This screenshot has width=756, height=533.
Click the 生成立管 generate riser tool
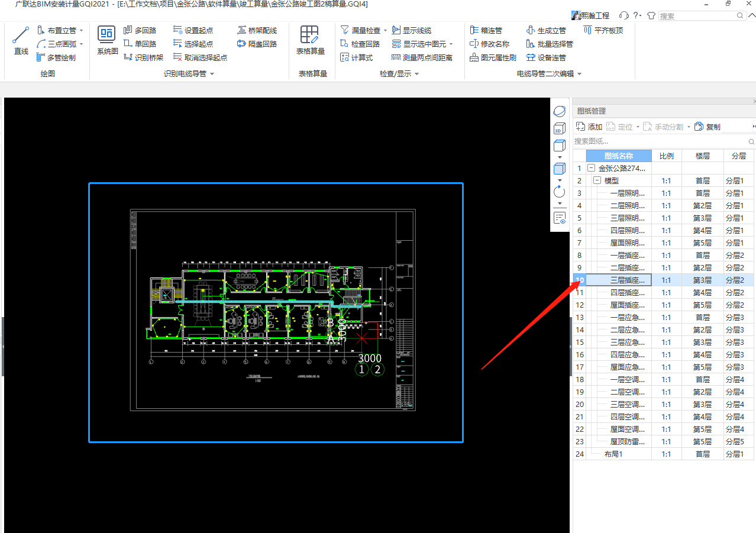546,30
